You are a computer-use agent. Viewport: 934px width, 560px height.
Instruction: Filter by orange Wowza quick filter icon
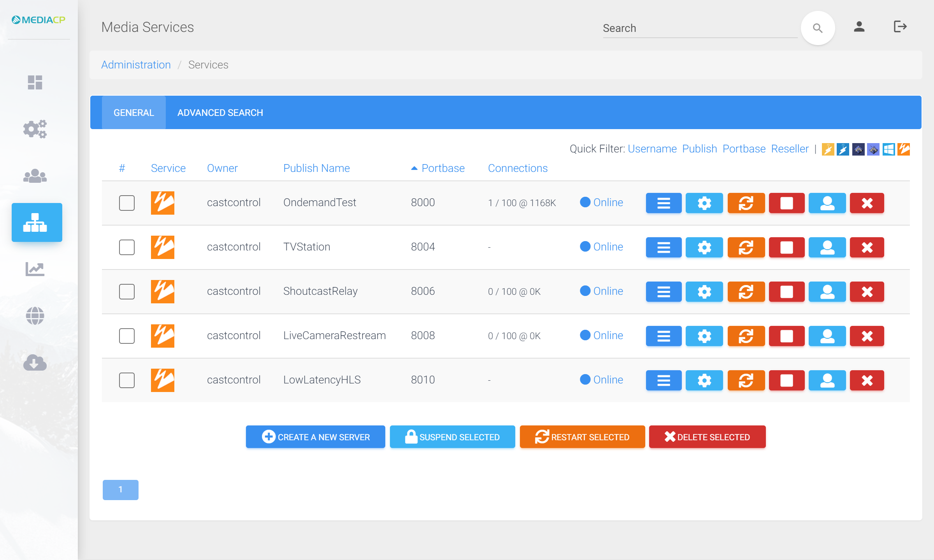[x=904, y=149]
